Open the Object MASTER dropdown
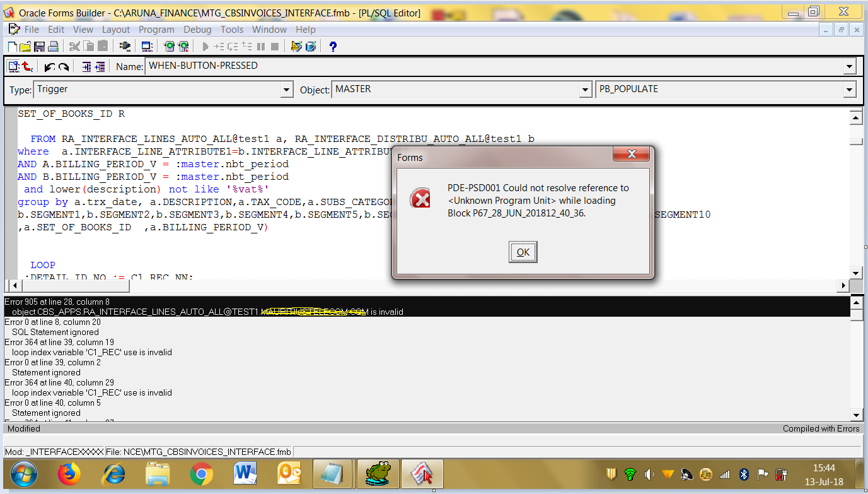This screenshot has width=868, height=494. tap(585, 89)
